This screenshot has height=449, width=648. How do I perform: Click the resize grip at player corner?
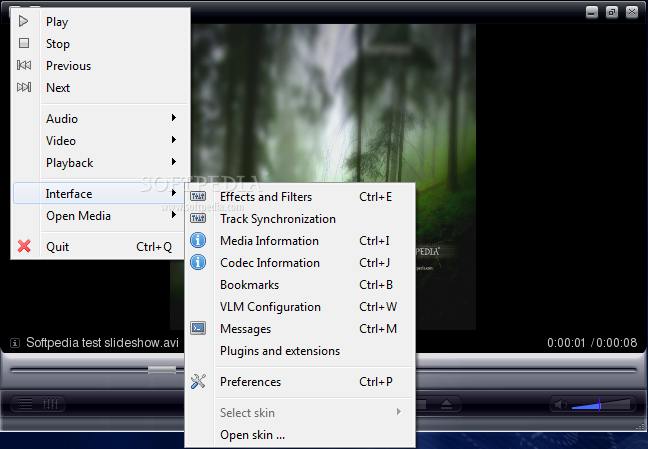[x=641, y=426]
